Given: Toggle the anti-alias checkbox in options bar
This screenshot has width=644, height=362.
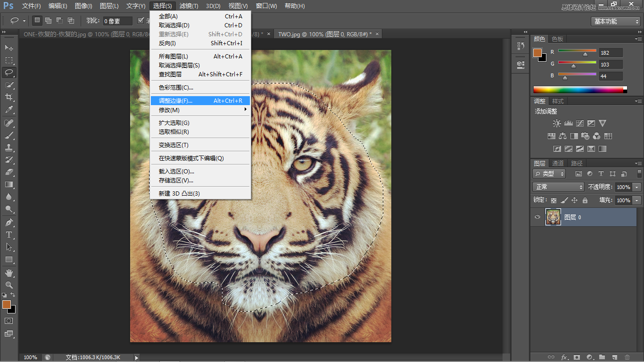Looking at the screenshot, I should click(140, 21).
